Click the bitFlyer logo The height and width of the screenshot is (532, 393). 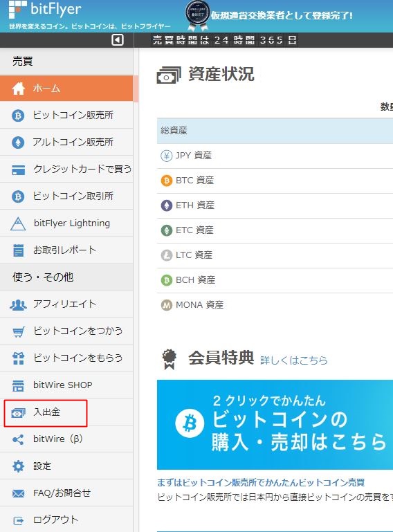click(45, 10)
